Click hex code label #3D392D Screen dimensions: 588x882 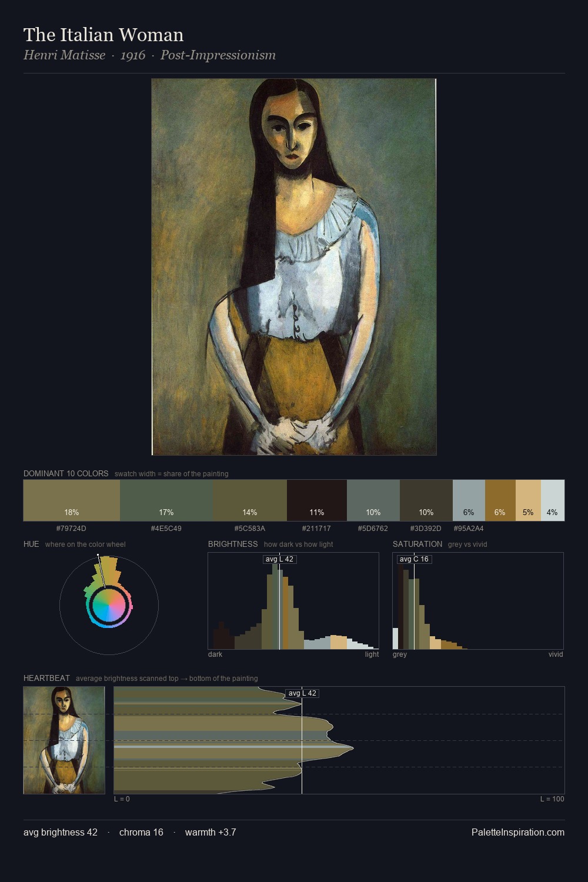[426, 529]
